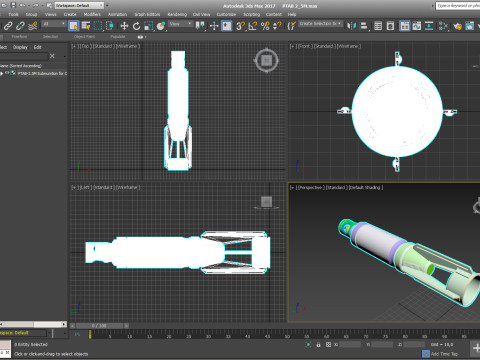Toggle visibility eye of PTAB-2.5M object
This screenshot has width=480, height=360.
[x=7, y=73]
